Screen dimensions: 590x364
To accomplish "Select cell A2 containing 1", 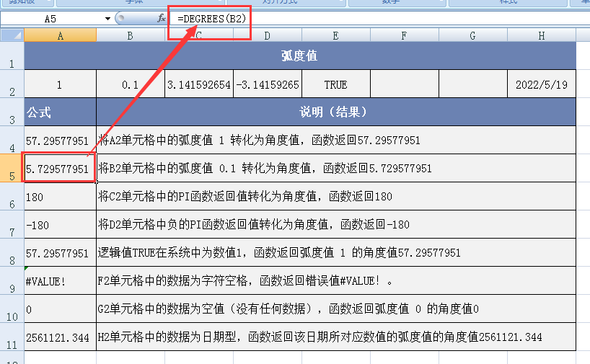I will (x=60, y=84).
